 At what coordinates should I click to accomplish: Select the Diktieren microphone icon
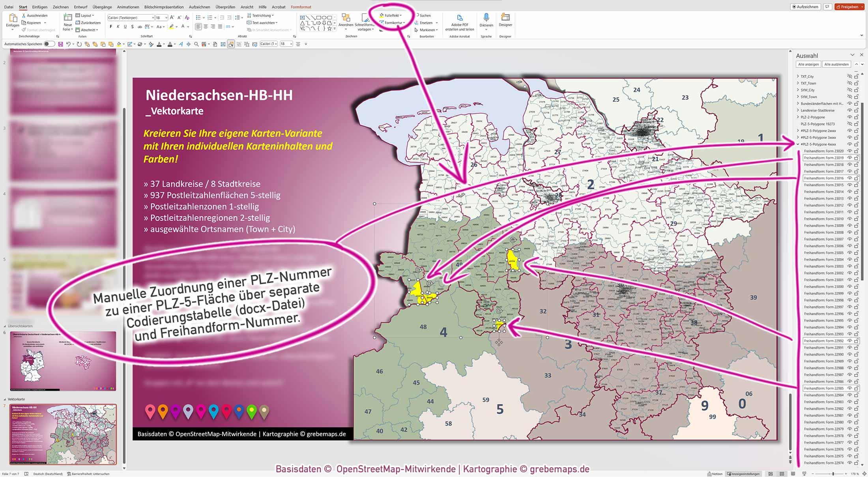(486, 17)
